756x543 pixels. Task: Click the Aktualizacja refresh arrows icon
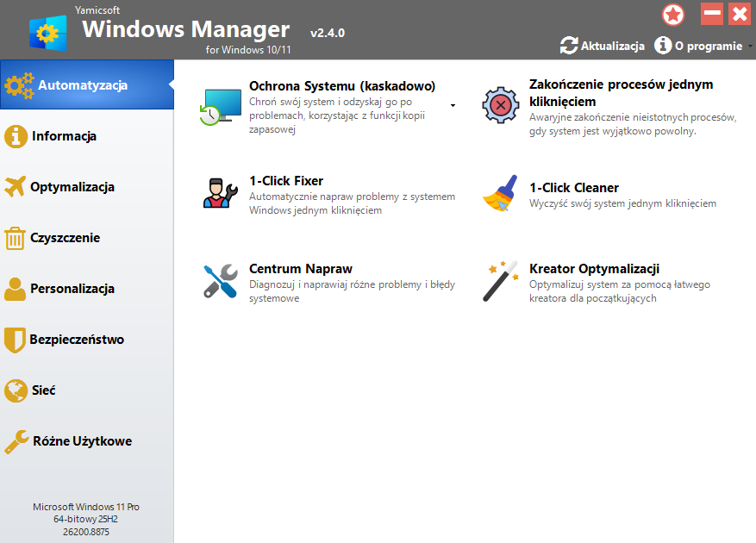pyautogui.click(x=569, y=46)
